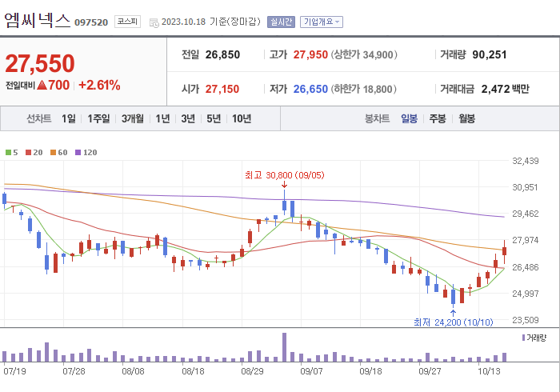
Task: Click the 고가 value 27,950
Action: coord(310,54)
